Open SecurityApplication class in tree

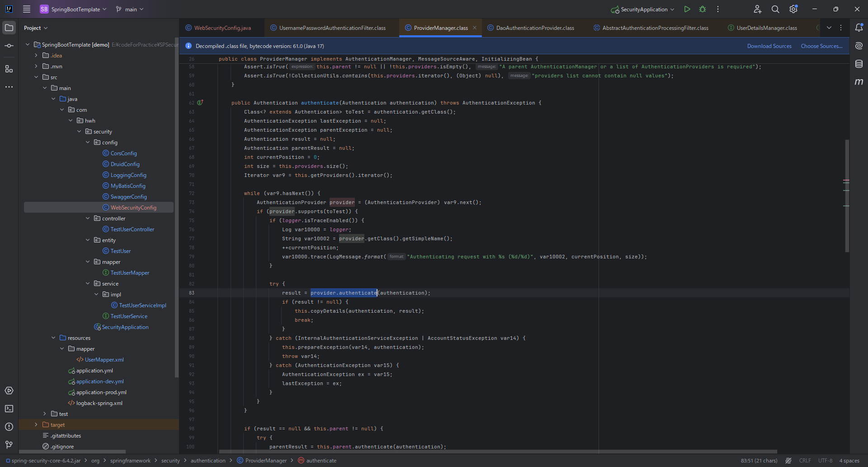pos(121,327)
